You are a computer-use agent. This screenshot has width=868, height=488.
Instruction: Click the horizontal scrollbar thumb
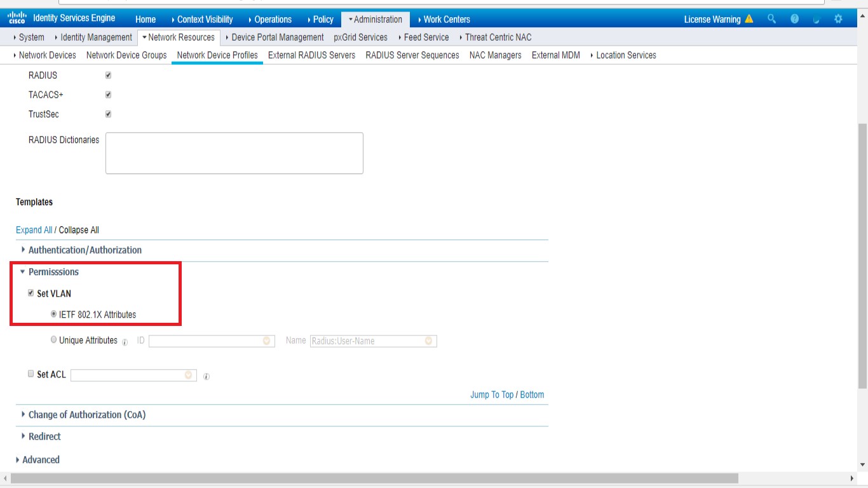click(375, 478)
